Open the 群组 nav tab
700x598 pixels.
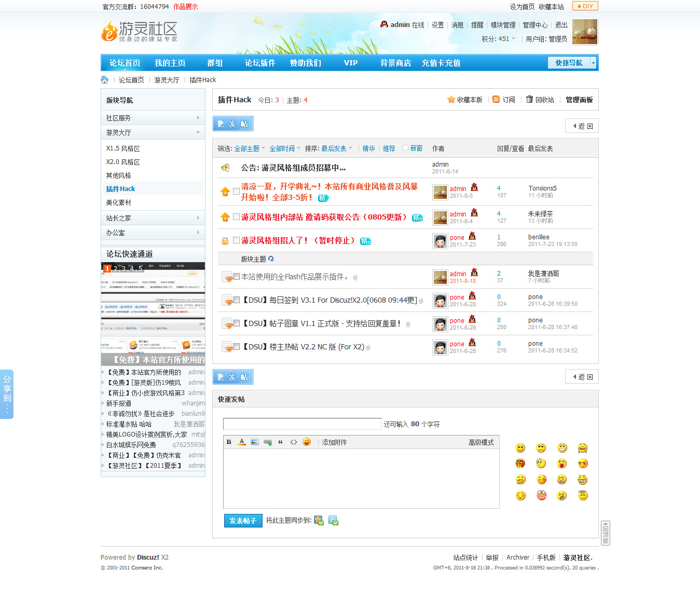tap(215, 63)
